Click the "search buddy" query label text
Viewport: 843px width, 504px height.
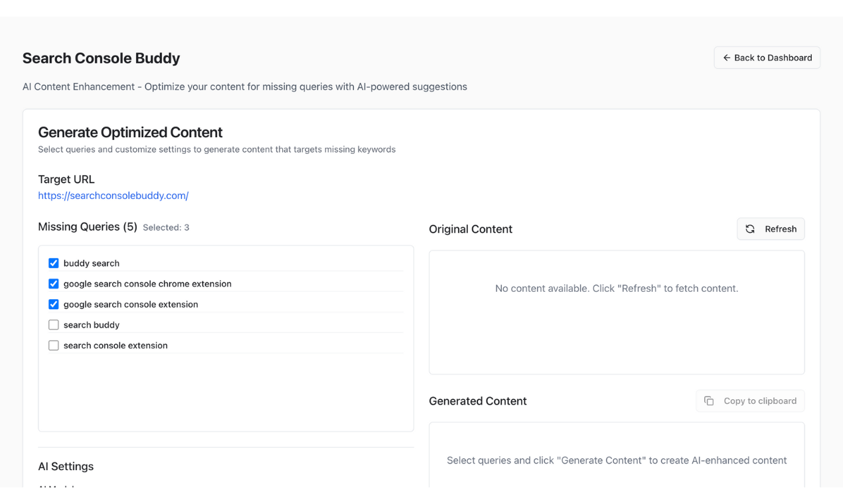point(92,325)
